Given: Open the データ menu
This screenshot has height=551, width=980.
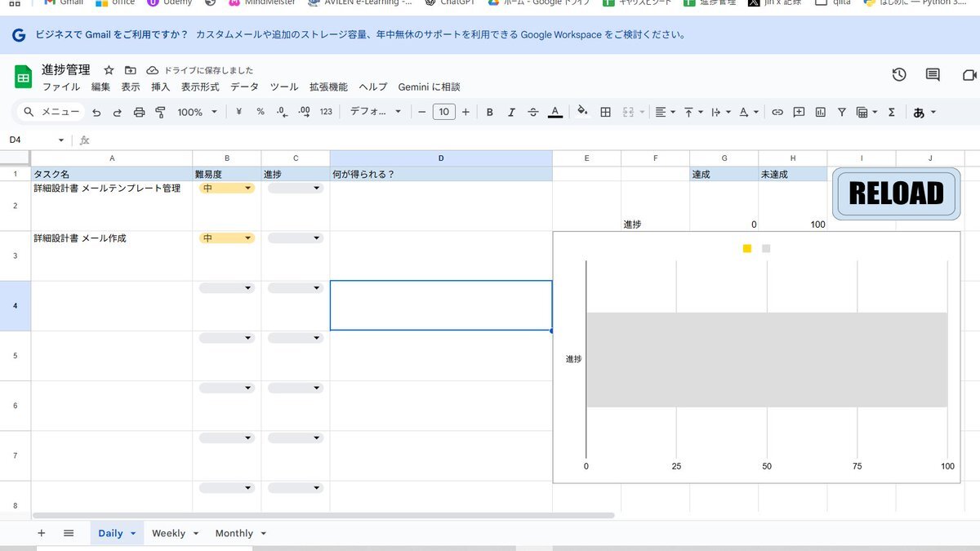Looking at the screenshot, I should point(244,87).
